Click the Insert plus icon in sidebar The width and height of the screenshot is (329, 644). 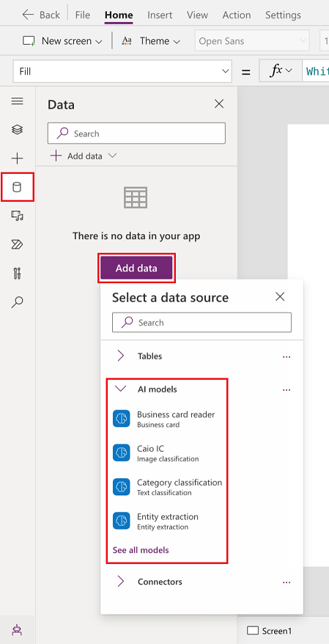(x=18, y=158)
